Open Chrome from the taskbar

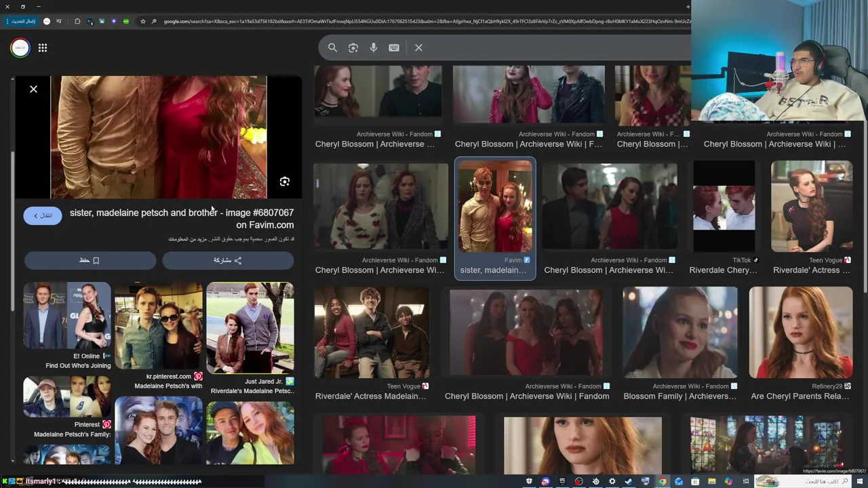[663, 481]
